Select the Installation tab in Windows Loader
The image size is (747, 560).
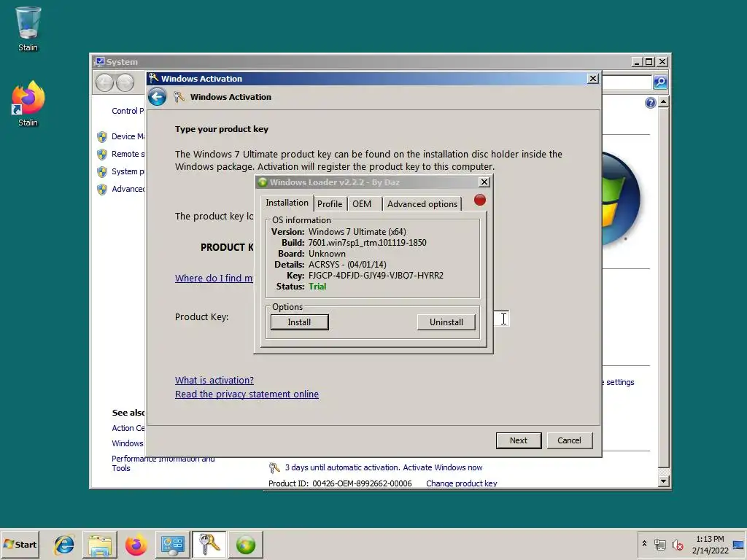(287, 203)
